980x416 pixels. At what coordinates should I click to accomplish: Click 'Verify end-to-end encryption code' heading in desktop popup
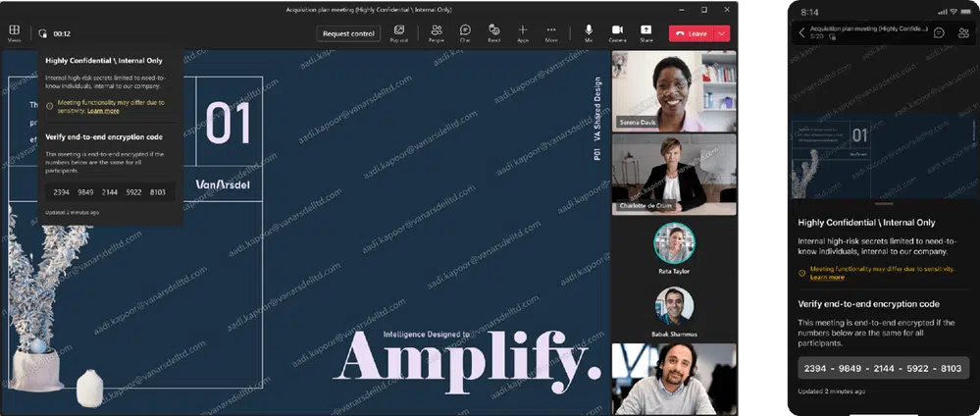(x=104, y=137)
